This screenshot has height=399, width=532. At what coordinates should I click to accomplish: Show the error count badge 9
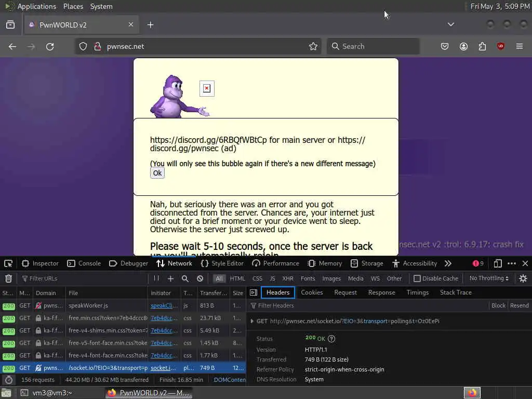tap(478, 263)
